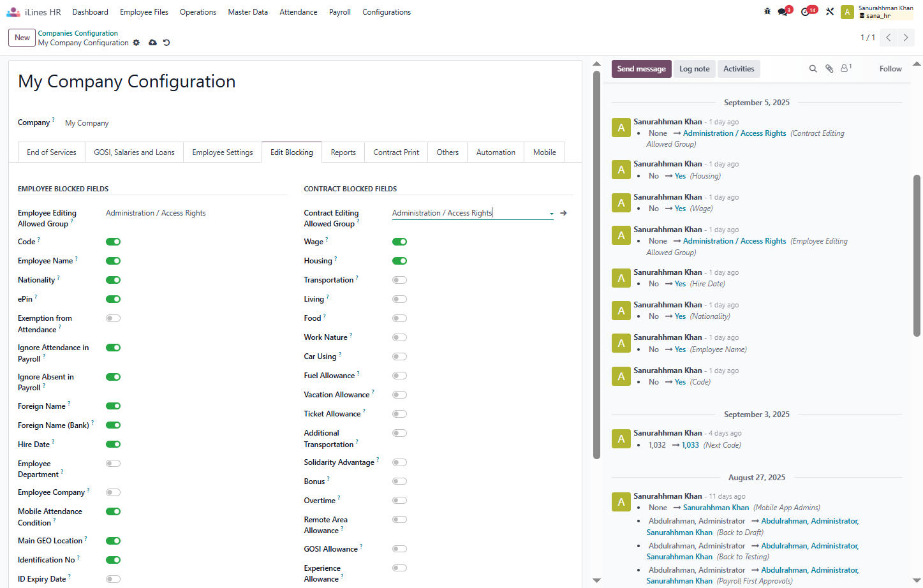Switch to the Contract Print tab
Image resolution: width=923 pixels, height=588 pixels.
click(x=396, y=152)
